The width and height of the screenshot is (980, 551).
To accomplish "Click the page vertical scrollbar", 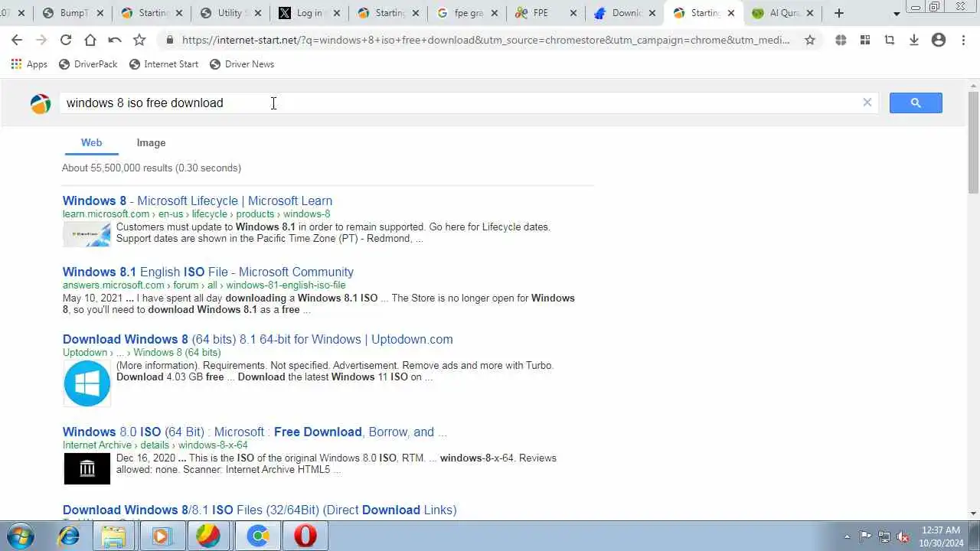I will (973, 142).
